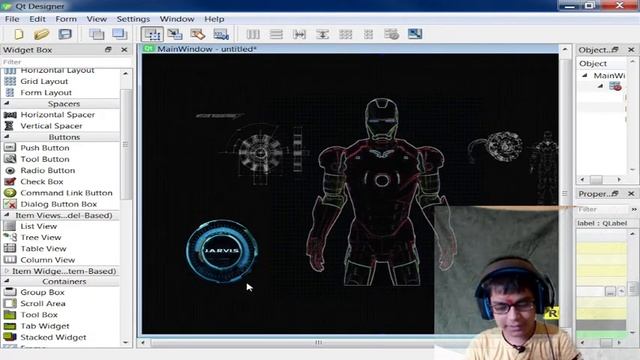
Task: Open the Settings menu
Action: pyautogui.click(x=133, y=19)
